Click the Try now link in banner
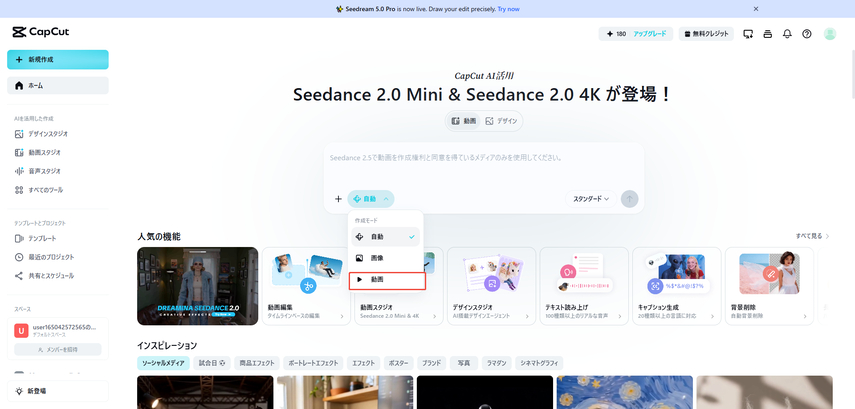 508,9
